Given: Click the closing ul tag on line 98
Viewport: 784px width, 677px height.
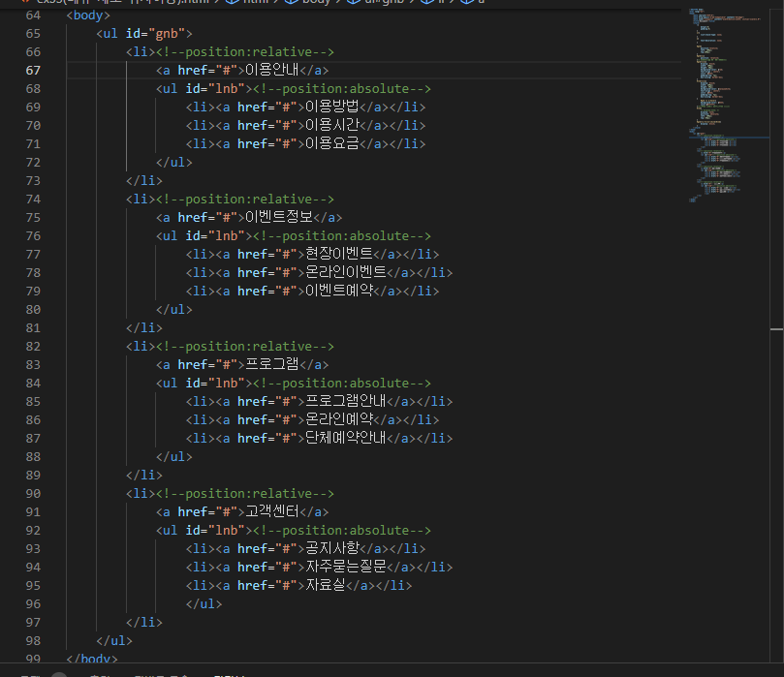Looking at the screenshot, I should 114,640.
